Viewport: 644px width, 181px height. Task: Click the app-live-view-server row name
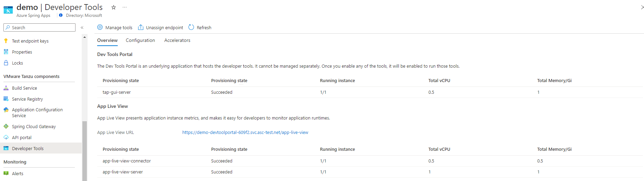click(123, 172)
